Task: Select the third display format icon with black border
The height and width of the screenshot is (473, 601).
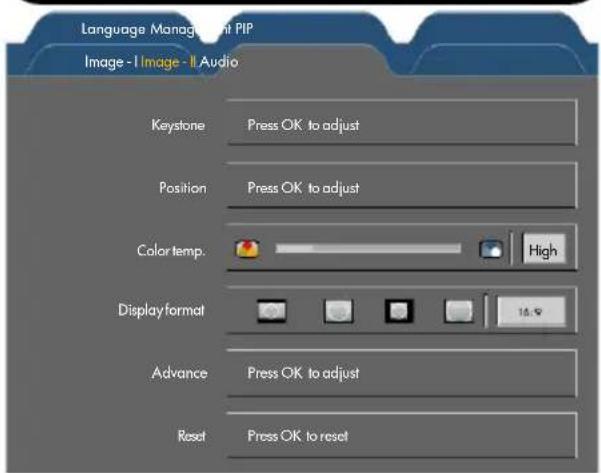Action: (399, 311)
